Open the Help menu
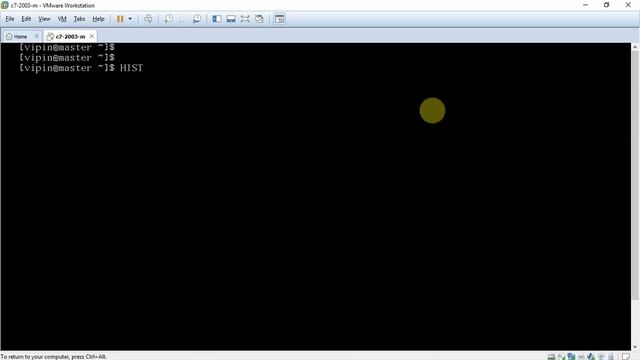Viewport: 640px width, 360px height. pos(98,19)
